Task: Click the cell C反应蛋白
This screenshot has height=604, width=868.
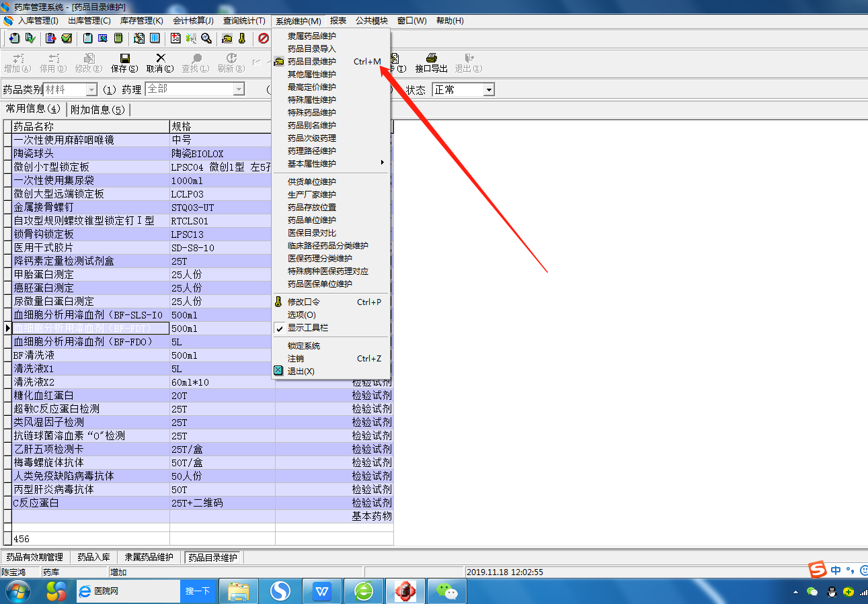Action: point(91,503)
